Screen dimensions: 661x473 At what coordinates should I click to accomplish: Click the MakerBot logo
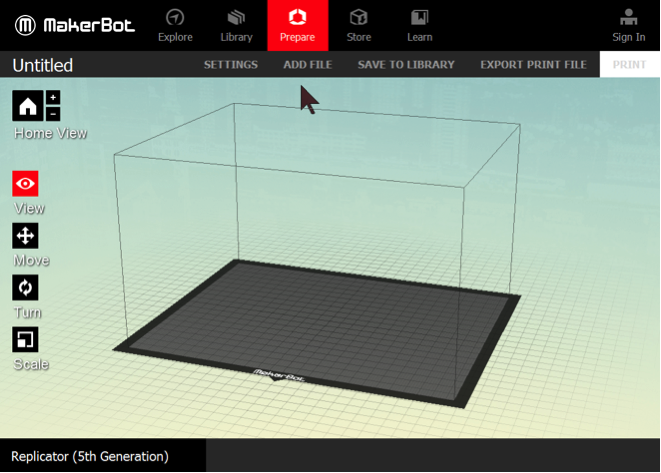coord(75,25)
